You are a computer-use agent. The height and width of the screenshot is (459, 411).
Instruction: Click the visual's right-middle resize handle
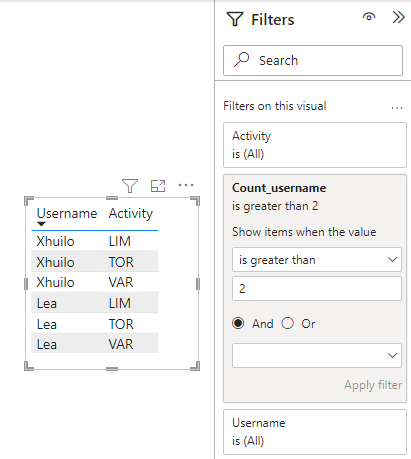click(x=198, y=284)
